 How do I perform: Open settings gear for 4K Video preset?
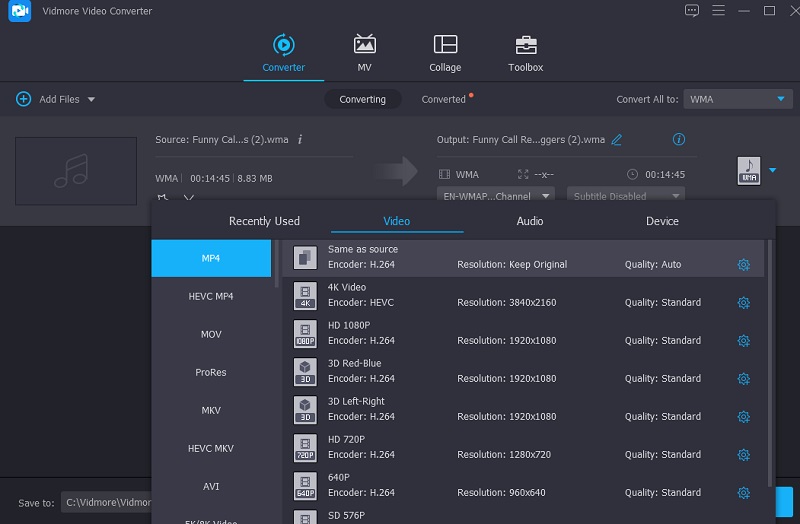(743, 303)
